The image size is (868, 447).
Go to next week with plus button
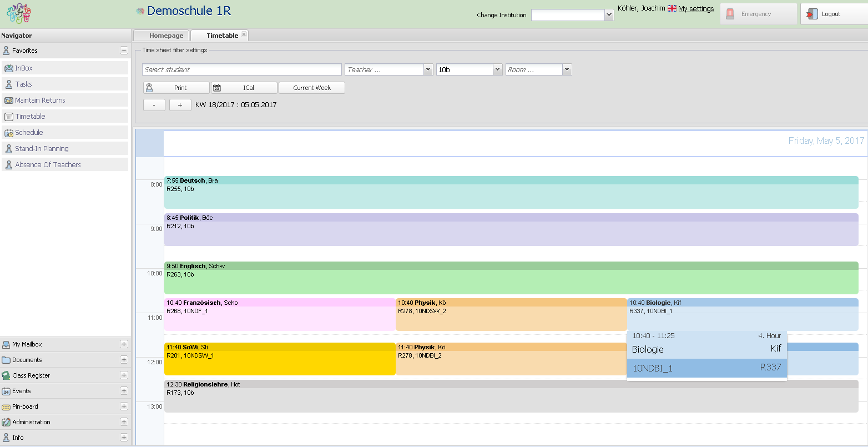click(x=180, y=105)
